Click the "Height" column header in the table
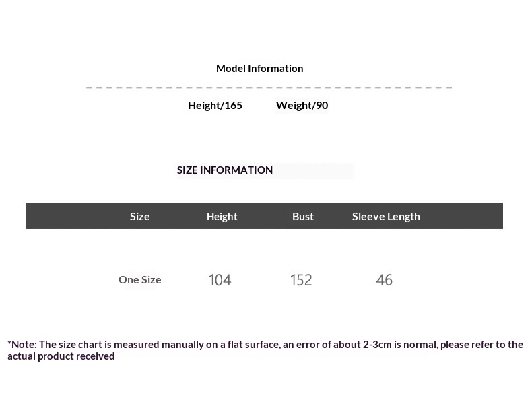 (222, 216)
